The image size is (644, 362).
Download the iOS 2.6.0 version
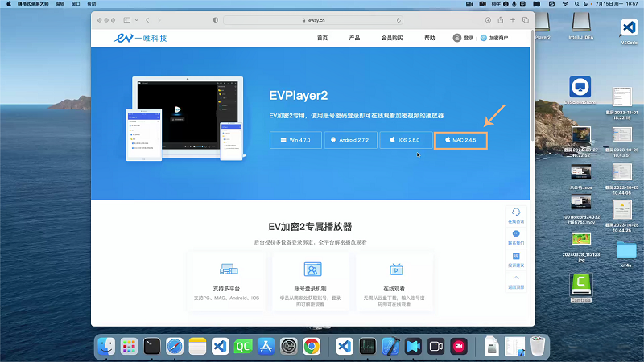[x=406, y=140]
